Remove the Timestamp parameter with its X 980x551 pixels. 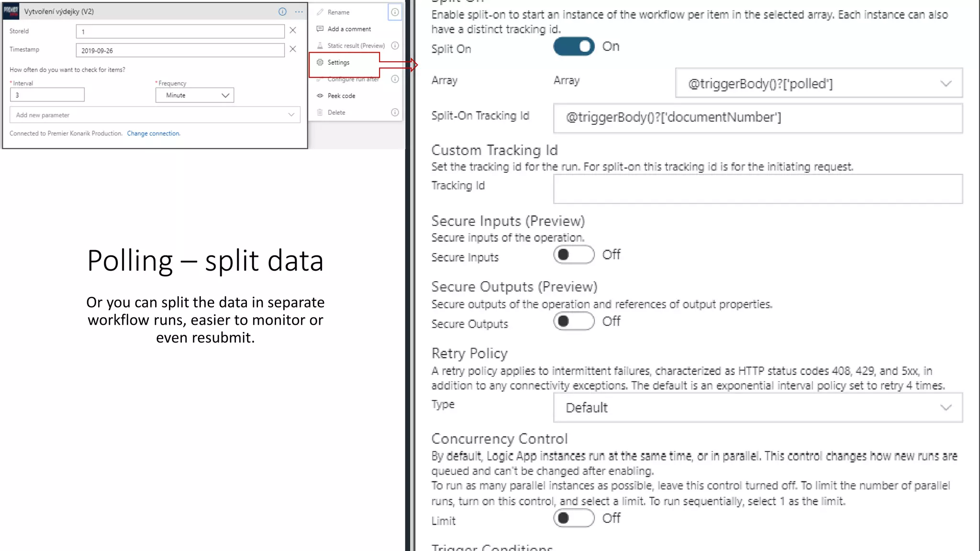(x=293, y=49)
